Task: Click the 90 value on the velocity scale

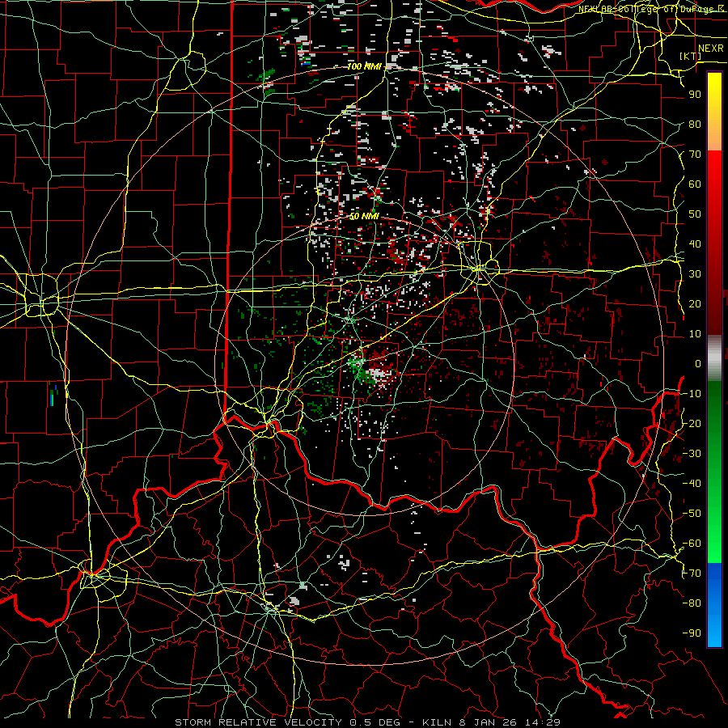Action: 695,95
